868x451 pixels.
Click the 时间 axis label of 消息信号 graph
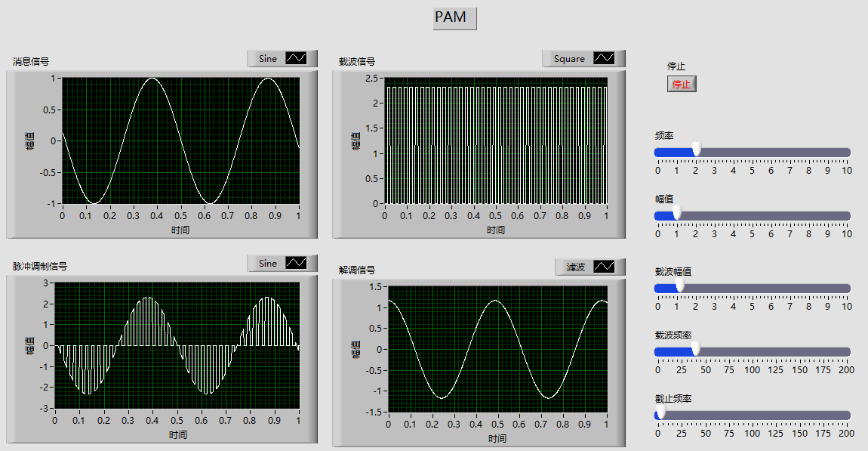[180, 230]
